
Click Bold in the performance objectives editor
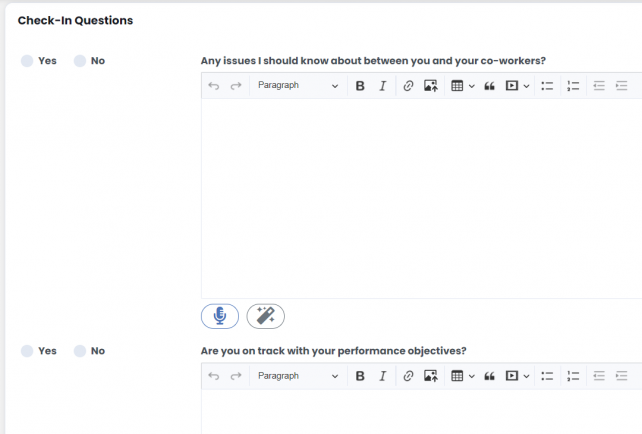[x=360, y=376]
